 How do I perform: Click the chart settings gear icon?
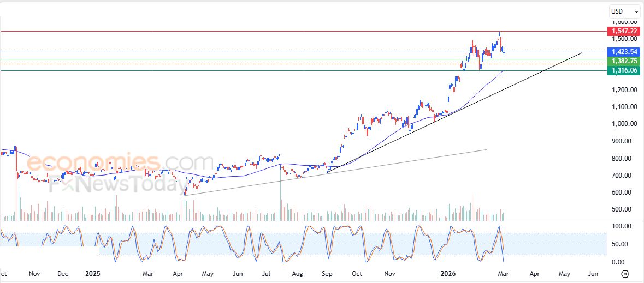pyautogui.click(x=625, y=274)
